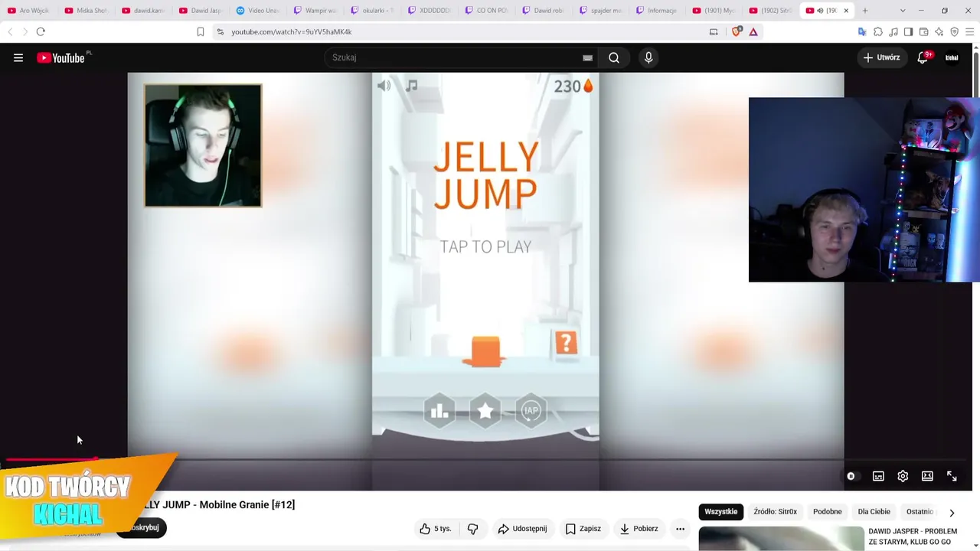Expand more filter chips with right arrow
980x551 pixels.
click(x=952, y=513)
